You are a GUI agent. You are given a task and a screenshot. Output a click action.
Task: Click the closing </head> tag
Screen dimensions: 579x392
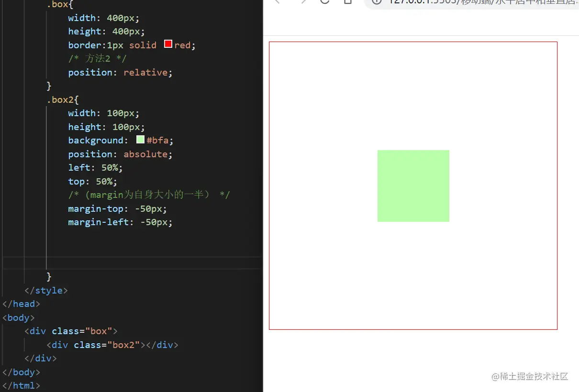(22, 304)
